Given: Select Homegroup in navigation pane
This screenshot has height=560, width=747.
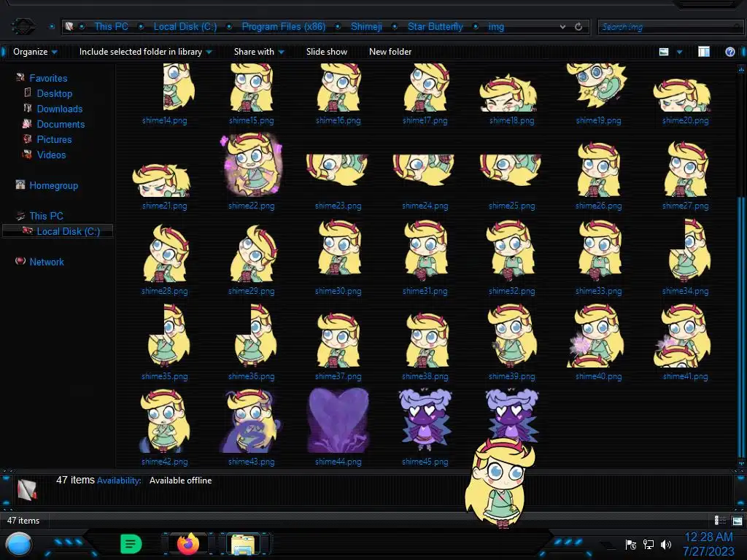Looking at the screenshot, I should coord(53,185).
